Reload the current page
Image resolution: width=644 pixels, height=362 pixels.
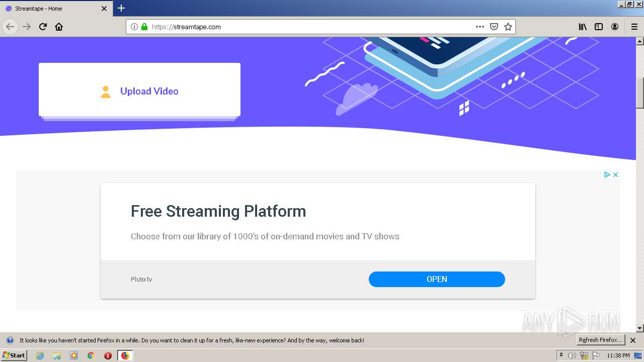point(43,27)
